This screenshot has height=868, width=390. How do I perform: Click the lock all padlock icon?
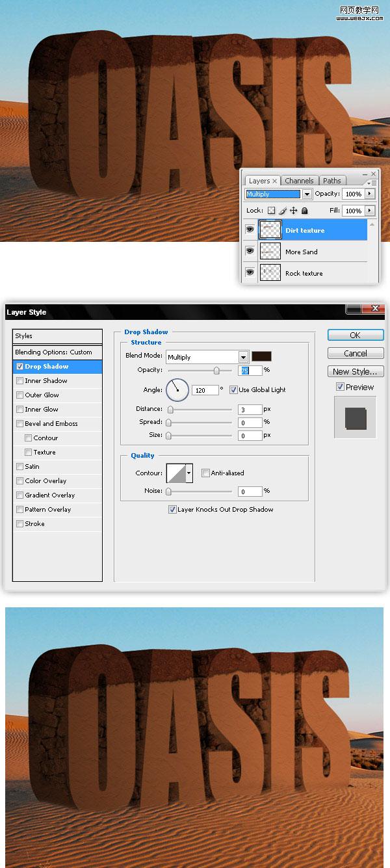pyautogui.click(x=304, y=211)
